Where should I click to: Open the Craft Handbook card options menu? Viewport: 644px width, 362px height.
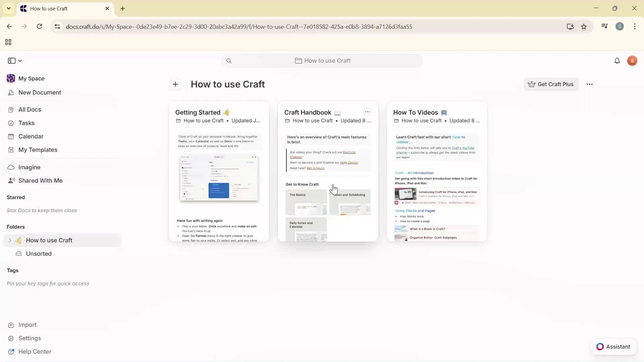pos(368,112)
